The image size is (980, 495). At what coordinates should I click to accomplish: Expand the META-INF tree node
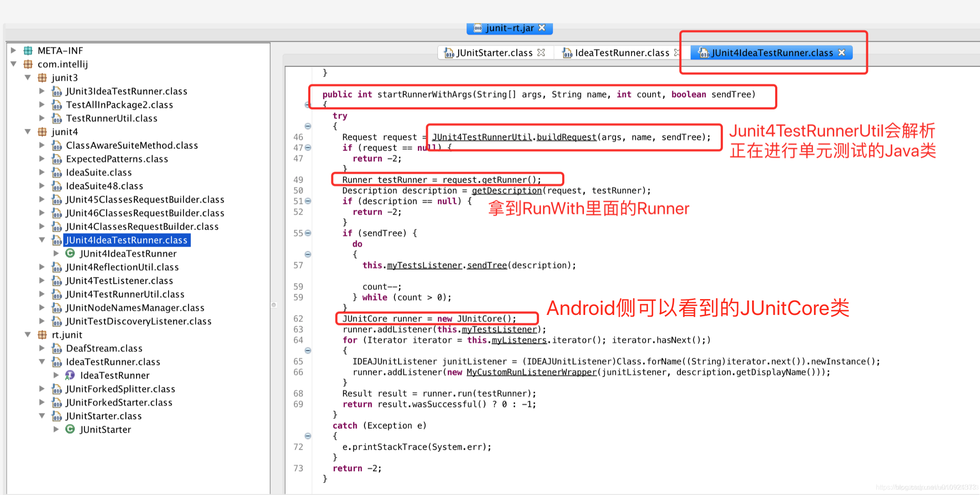coord(14,51)
